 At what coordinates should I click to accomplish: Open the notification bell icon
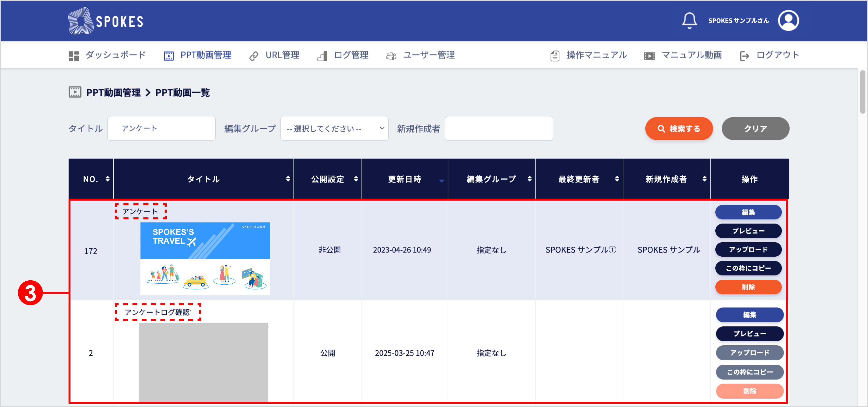click(x=689, y=21)
